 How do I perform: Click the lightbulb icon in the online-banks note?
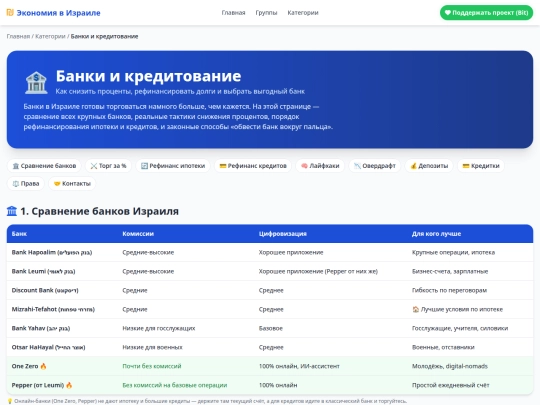(x=10, y=401)
